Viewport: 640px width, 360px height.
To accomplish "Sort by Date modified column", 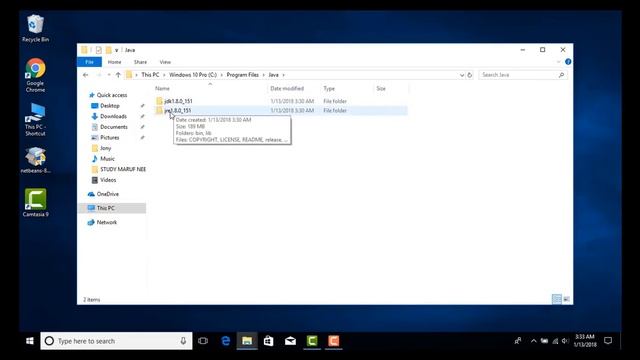I will point(287,89).
